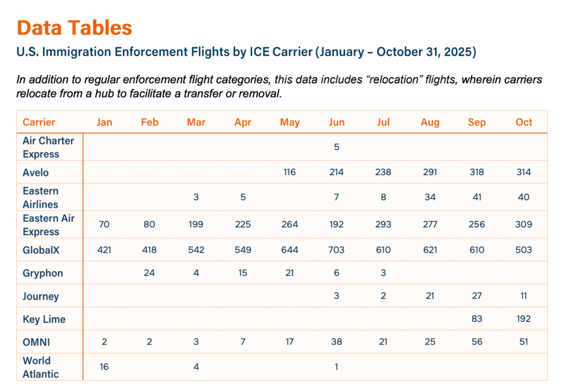Image resolution: width=564 pixels, height=392 pixels.
Task: Click the Oct column header
Action: click(524, 122)
